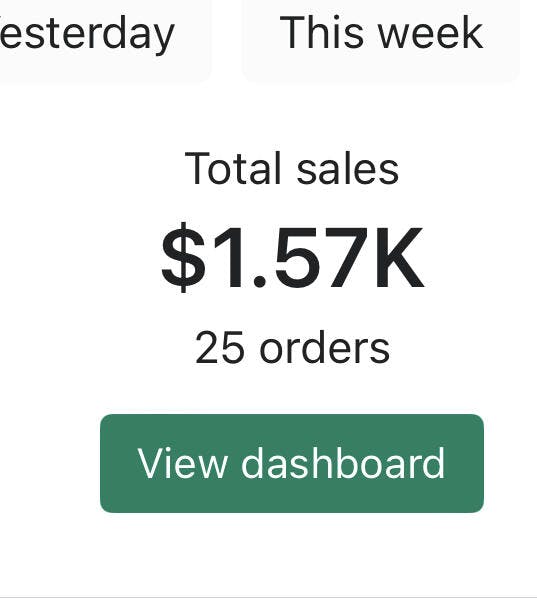Viewport: 537px width, 598px height.
Task: Click the word "sales" under the period tabs
Action: tap(347, 169)
